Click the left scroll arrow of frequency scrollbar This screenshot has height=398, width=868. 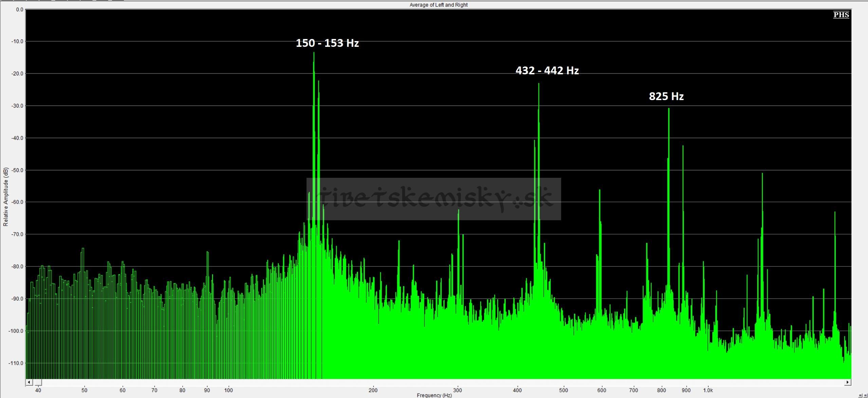pos(29,382)
